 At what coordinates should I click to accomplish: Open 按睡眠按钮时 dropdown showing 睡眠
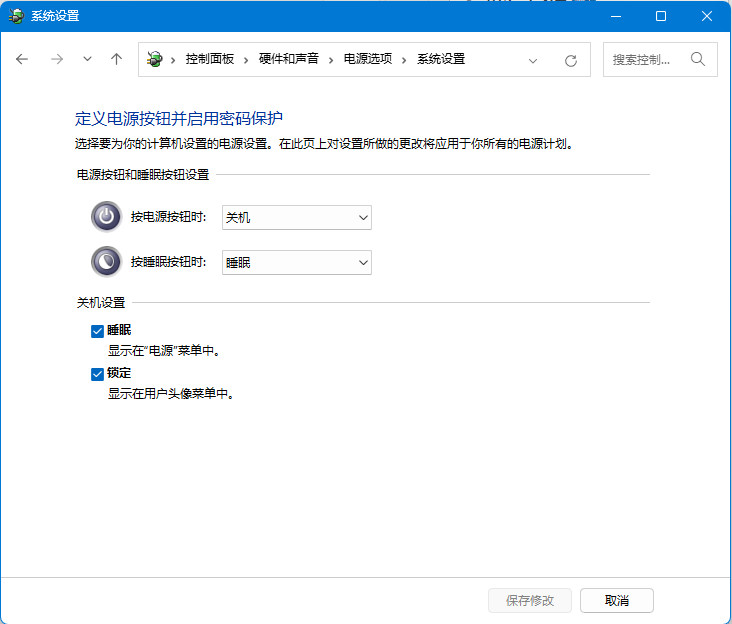tap(297, 262)
